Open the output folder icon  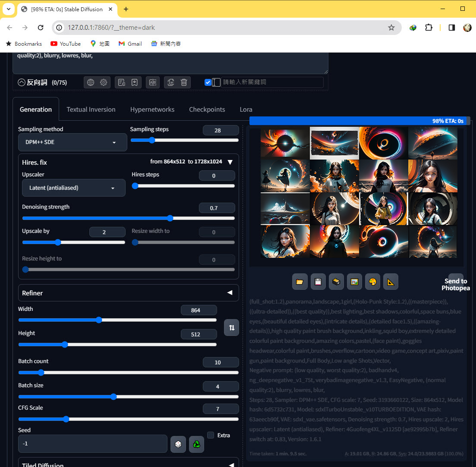coord(299,282)
